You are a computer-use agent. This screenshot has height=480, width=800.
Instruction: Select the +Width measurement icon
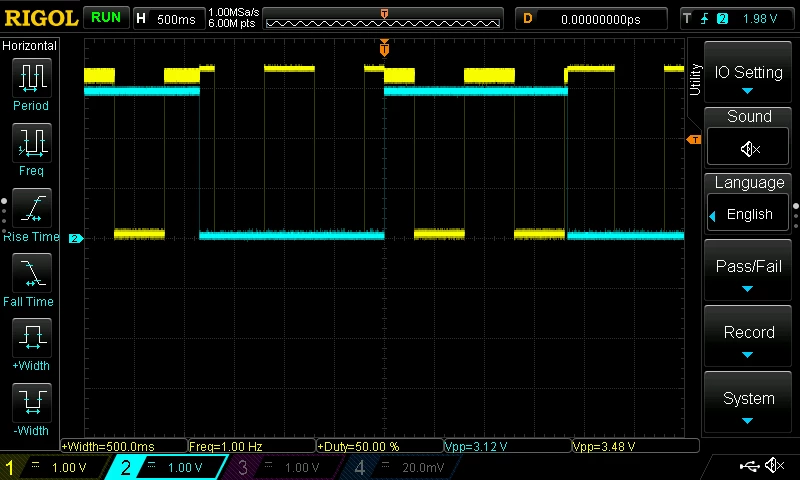pyautogui.click(x=32, y=338)
